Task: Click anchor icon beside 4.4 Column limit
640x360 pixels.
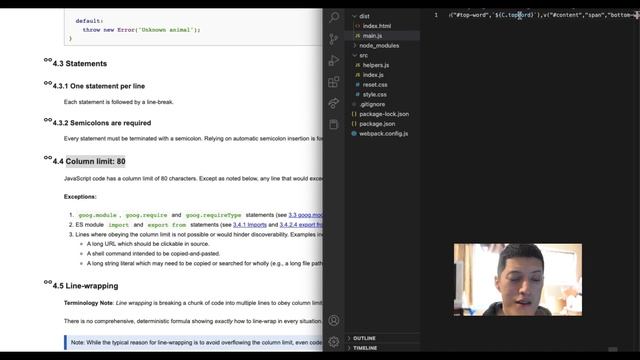Action: pos(48,158)
